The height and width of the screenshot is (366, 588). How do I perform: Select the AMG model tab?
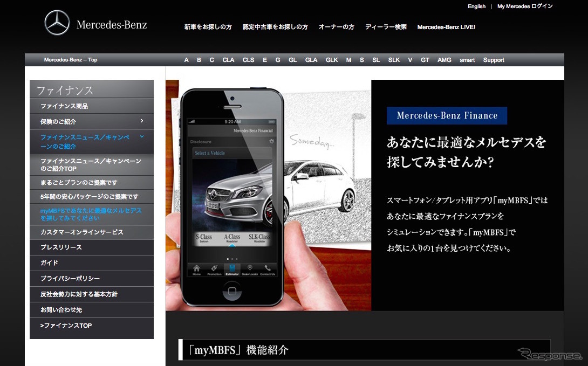click(445, 60)
